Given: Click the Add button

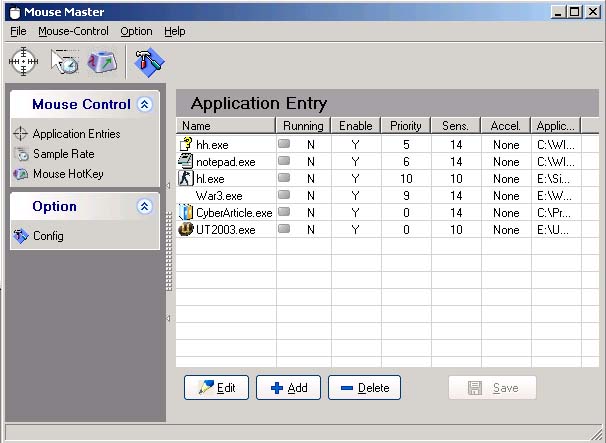Looking at the screenshot, I should [x=288, y=387].
